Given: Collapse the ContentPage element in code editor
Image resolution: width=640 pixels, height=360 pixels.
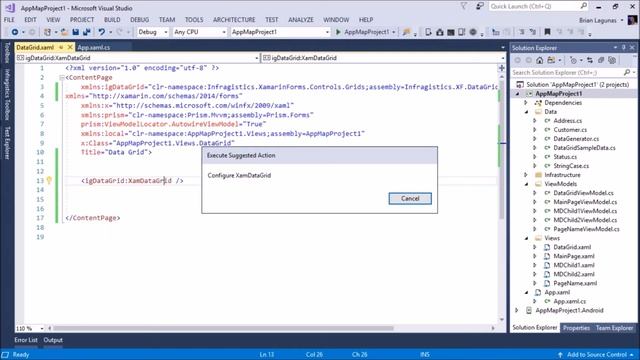Looking at the screenshot, I should (62, 78).
